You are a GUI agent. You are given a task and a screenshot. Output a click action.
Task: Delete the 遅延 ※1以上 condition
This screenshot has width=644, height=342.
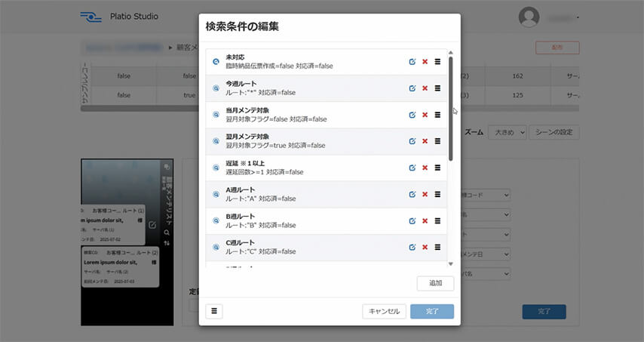coord(425,168)
